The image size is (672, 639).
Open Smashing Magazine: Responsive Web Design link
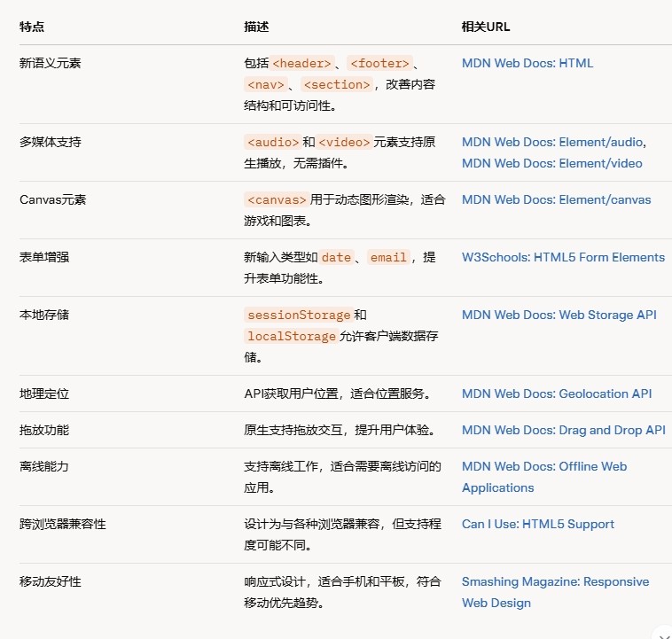555,592
